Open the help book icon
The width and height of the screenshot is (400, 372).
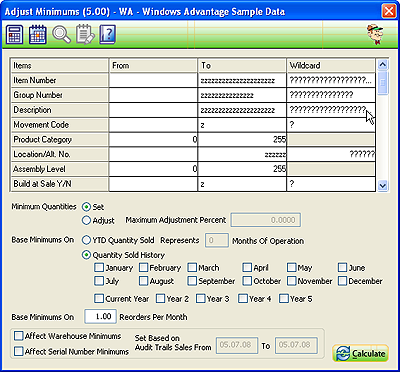[108, 34]
